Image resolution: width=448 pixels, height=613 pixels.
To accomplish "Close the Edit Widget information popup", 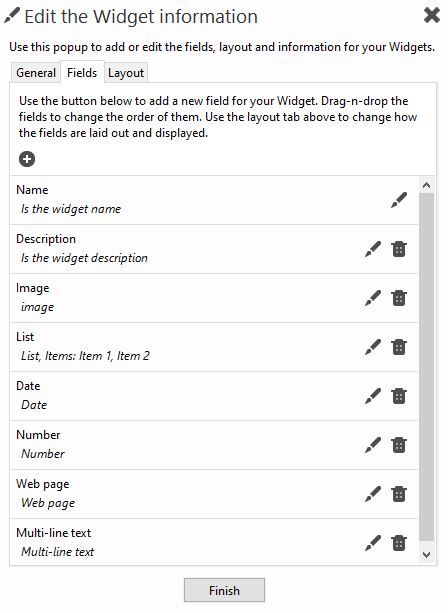I will click(432, 16).
